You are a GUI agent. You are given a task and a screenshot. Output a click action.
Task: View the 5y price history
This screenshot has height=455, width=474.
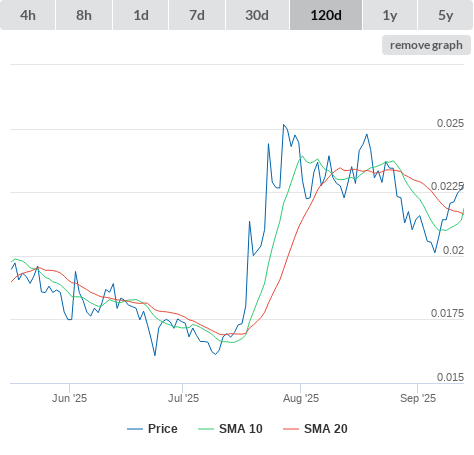tap(446, 15)
